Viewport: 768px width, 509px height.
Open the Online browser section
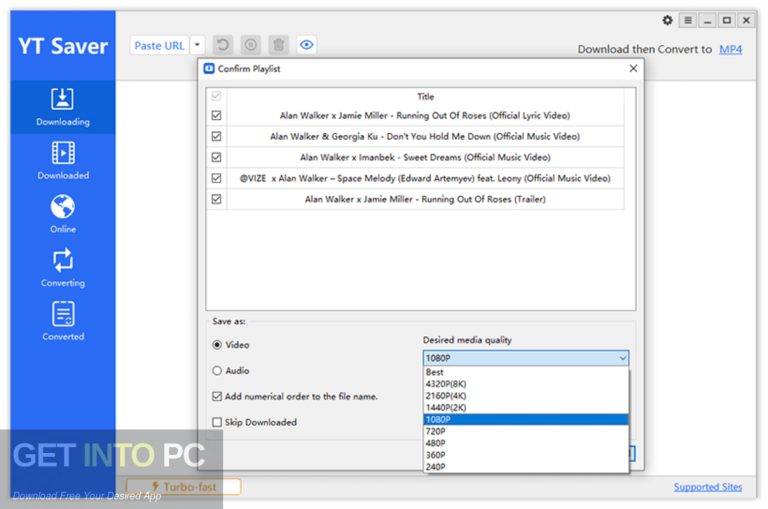pyautogui.click(x=63, y=214)
